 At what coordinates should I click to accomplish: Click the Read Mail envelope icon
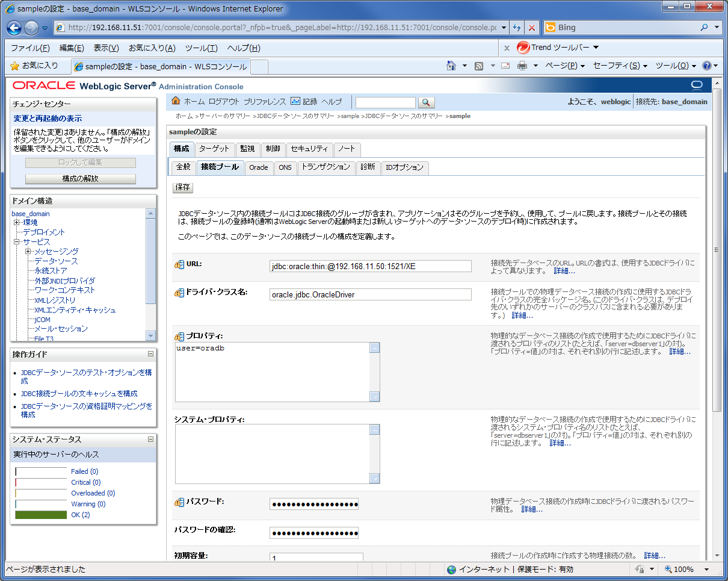[505, 66]
